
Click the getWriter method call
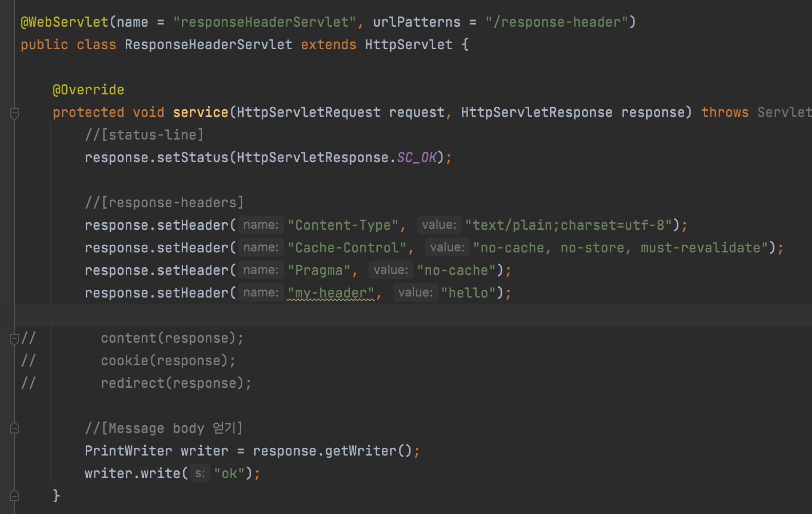click(x=361, y=451)
